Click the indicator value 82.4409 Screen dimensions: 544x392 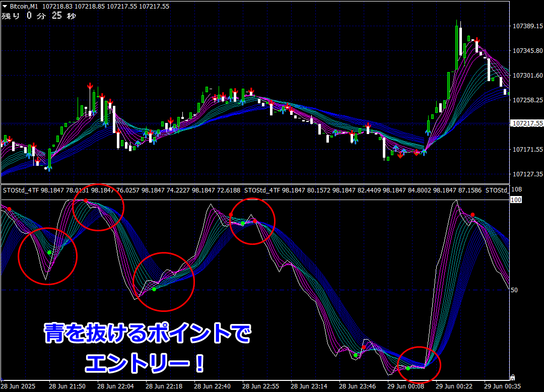pos(369,190)
